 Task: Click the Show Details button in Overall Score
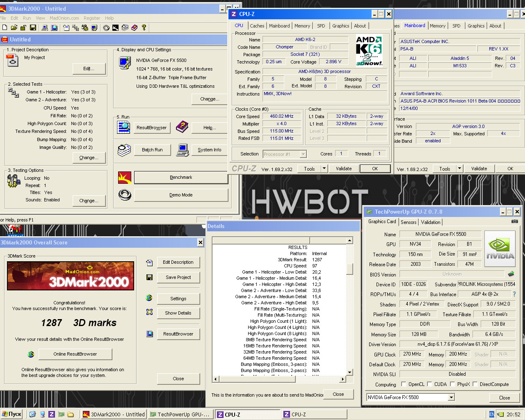click(178, 313)
